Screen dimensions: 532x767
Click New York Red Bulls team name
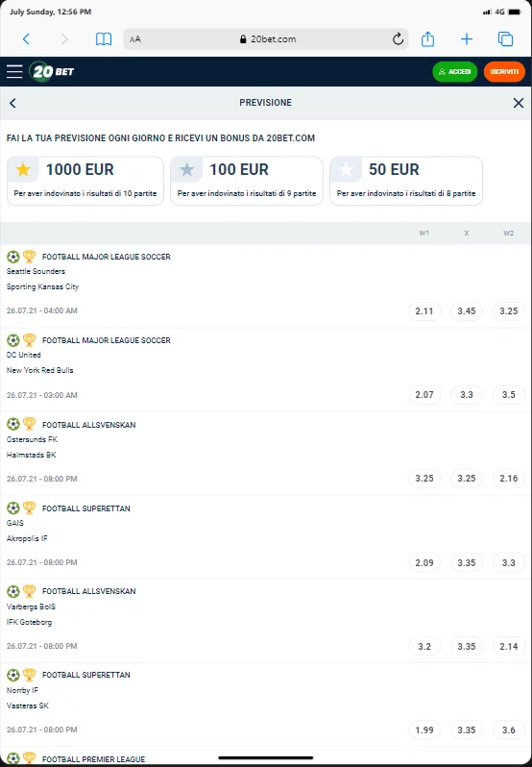(x=40, y=370)
